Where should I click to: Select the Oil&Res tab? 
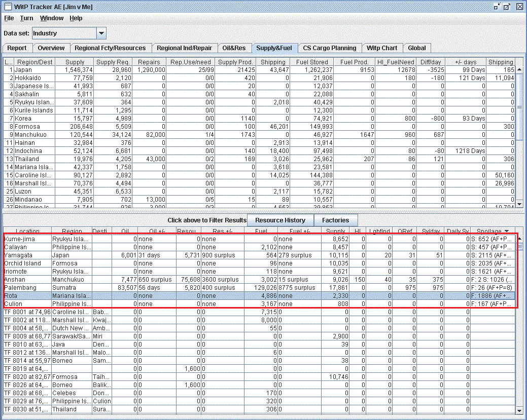click(234, 48)
